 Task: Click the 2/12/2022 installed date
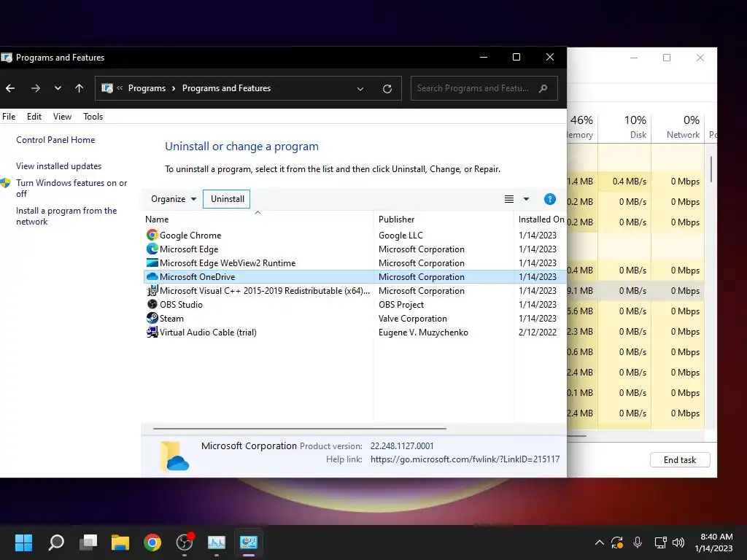(x=537, y=332)
